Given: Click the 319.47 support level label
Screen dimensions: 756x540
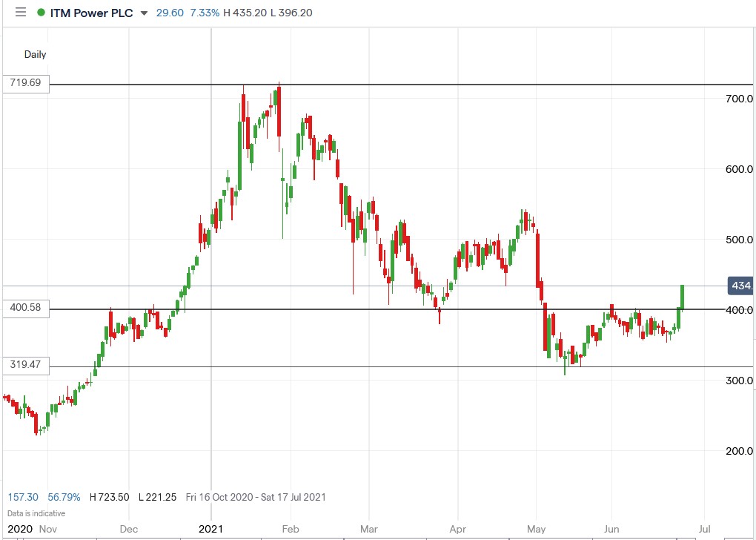Looking at the screenshot, I should tap(24, 365).
